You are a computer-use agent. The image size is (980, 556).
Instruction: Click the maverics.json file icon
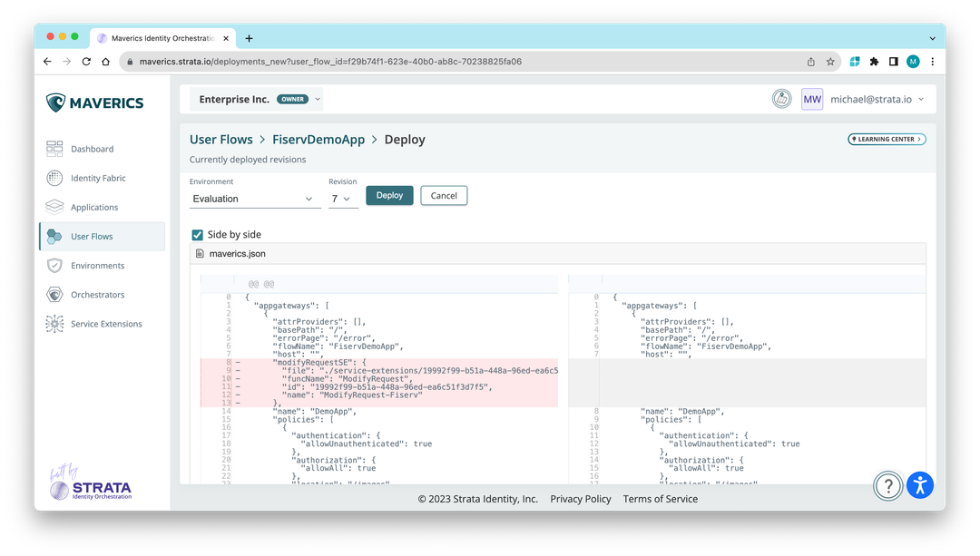pyautogui.click(x=200, y=254)
